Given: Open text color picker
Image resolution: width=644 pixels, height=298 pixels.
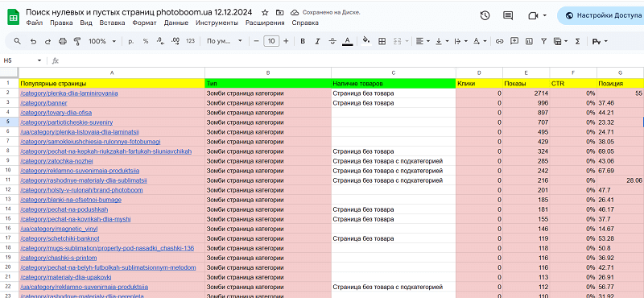Looking at the screenshot, I should (x=348, y=41).
